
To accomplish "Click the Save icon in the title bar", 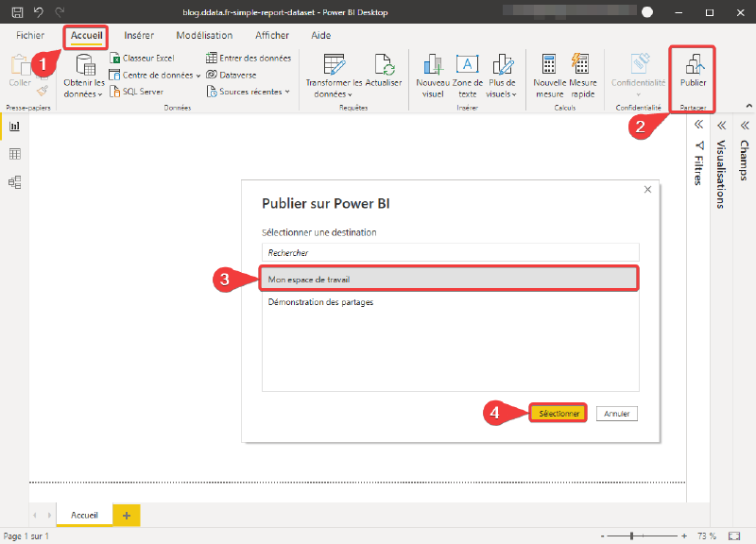I will [17, 12].
